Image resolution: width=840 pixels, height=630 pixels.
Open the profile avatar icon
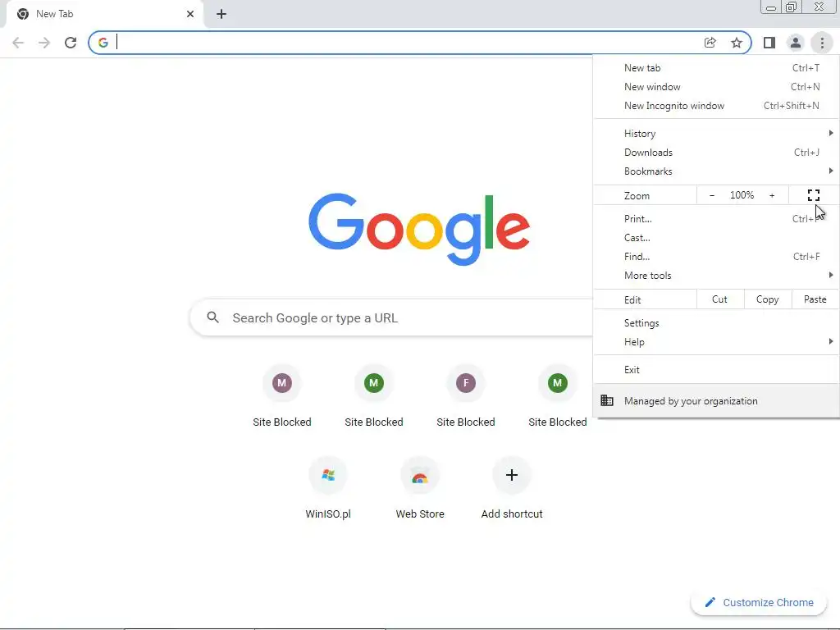(796, 43)
